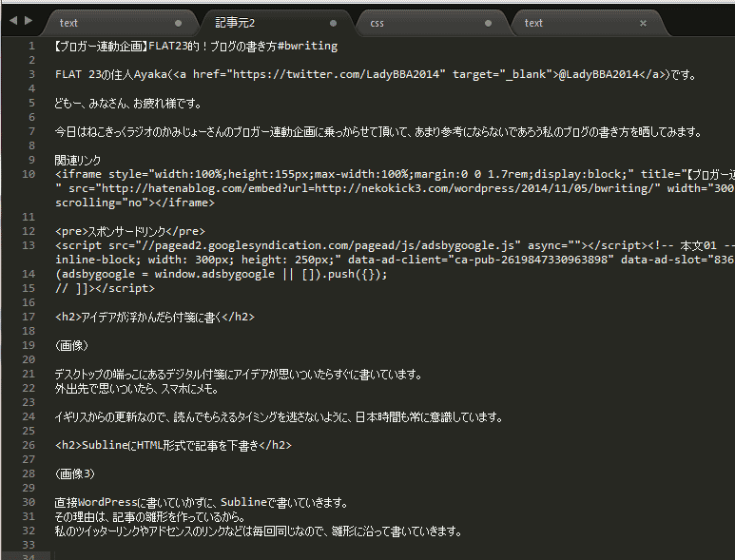Click line 22 '外出先で思いついたら'
Viewport: 735px width, 560px height.
(137, 389)
